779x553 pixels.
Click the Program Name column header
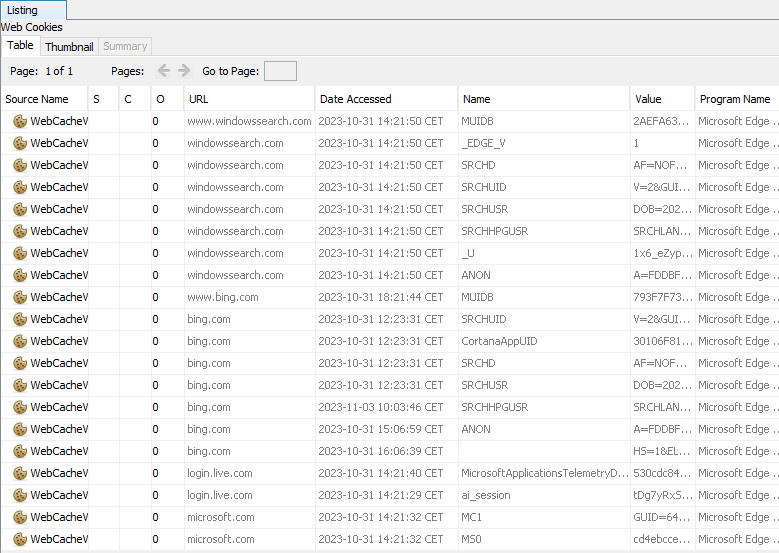(734, 99)
